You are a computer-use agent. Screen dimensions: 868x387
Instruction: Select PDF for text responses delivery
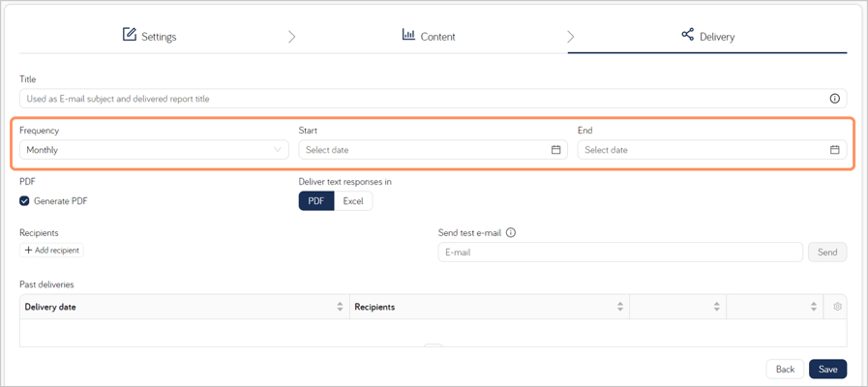[316, 201]
